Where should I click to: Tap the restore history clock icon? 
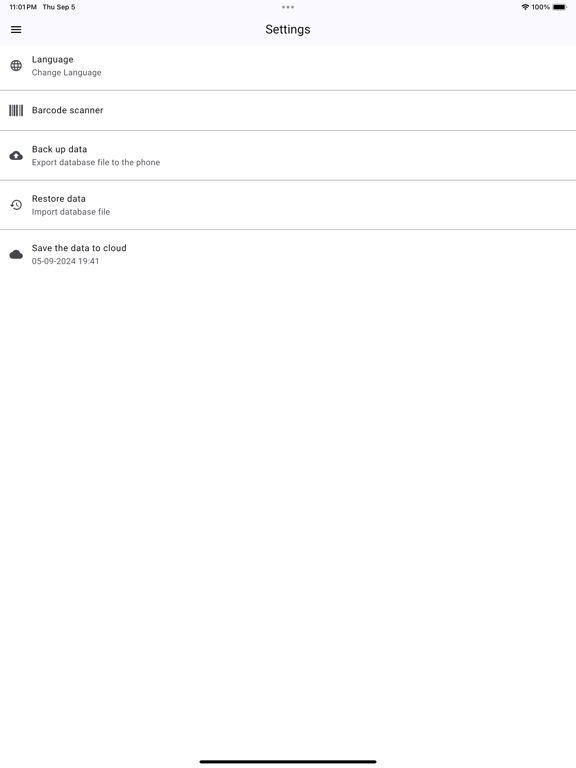click(16, 205)
